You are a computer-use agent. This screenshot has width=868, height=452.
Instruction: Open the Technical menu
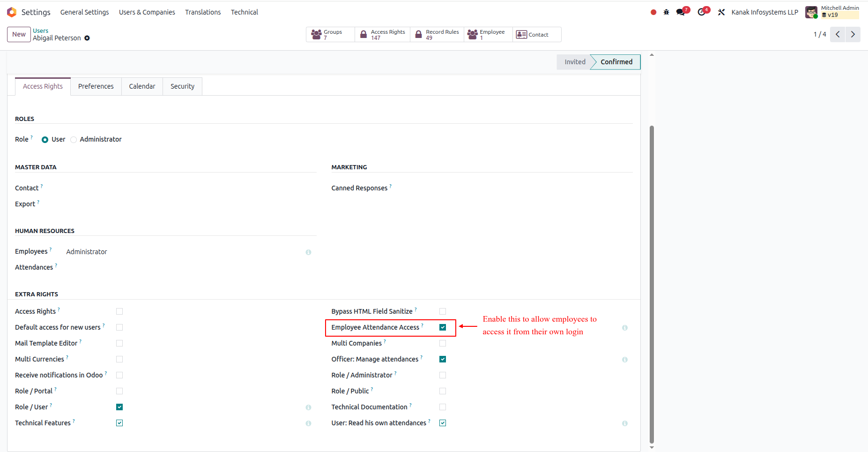[x=245, y=12]
